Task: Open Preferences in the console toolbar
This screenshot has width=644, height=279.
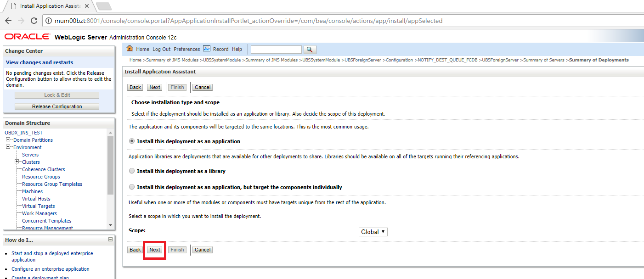Action: (186, 49)
